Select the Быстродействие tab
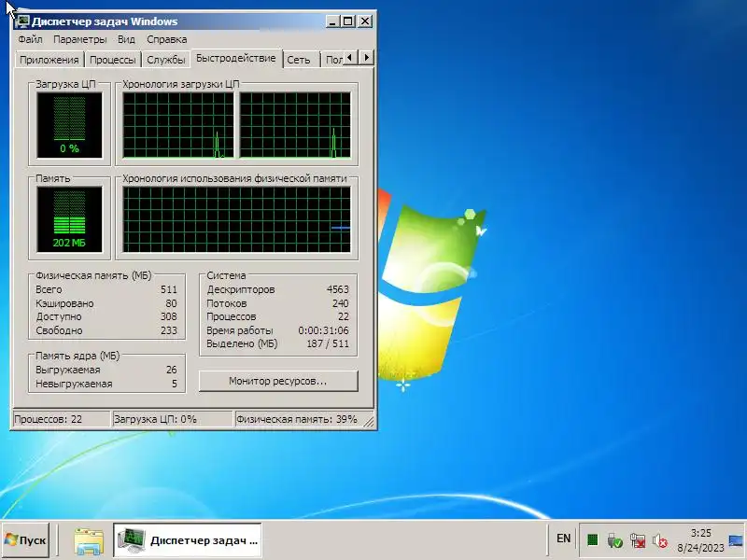The width and height of the screenshot is (747, 560). coord(236,59)
